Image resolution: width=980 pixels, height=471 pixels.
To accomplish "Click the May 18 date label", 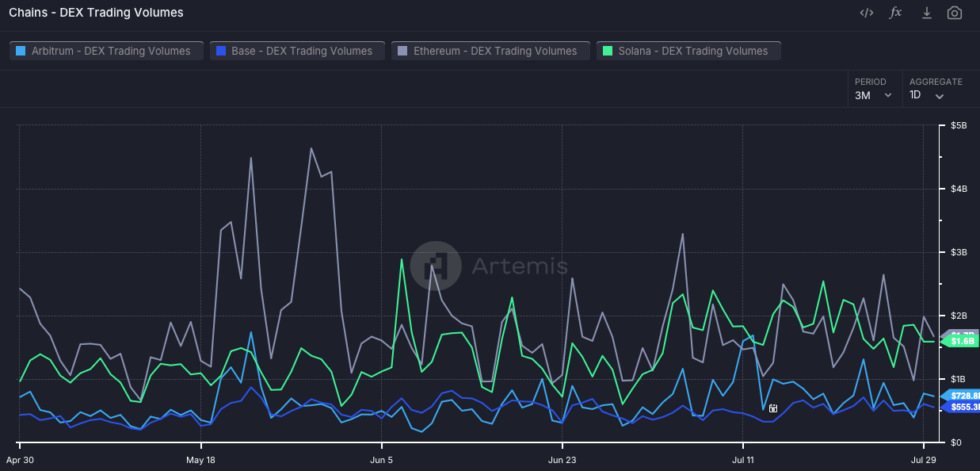I will 200,460.
